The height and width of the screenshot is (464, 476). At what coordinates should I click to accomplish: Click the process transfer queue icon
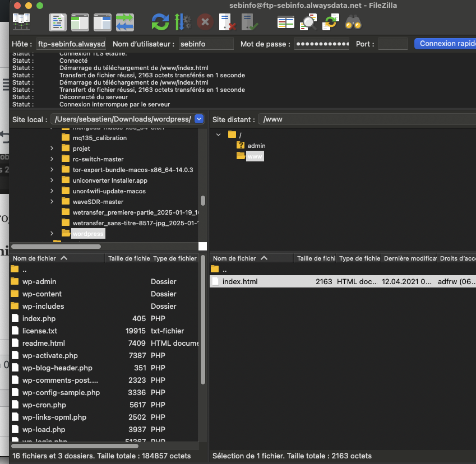(x=183, y=22)
